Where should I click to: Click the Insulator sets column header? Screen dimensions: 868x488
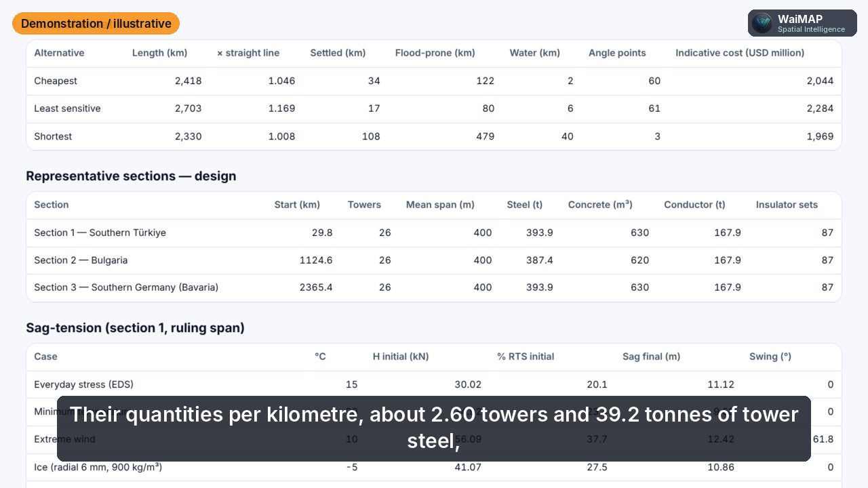787,205
